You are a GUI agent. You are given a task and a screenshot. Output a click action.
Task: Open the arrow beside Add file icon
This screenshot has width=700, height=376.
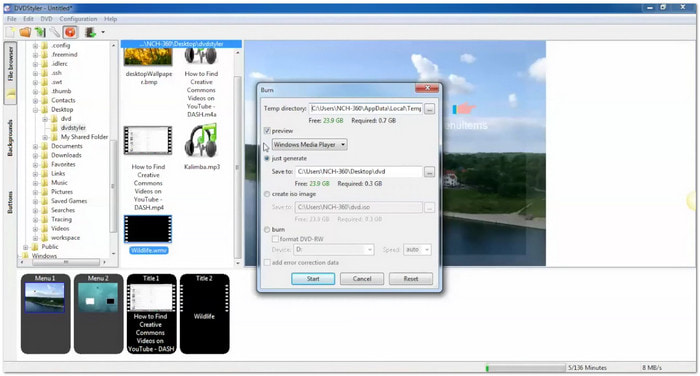103,32
